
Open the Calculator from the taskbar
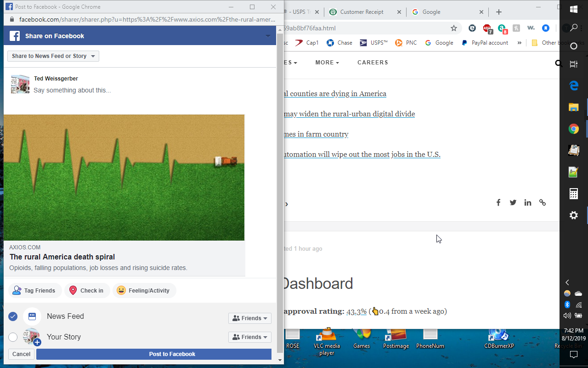pos(574,194)
